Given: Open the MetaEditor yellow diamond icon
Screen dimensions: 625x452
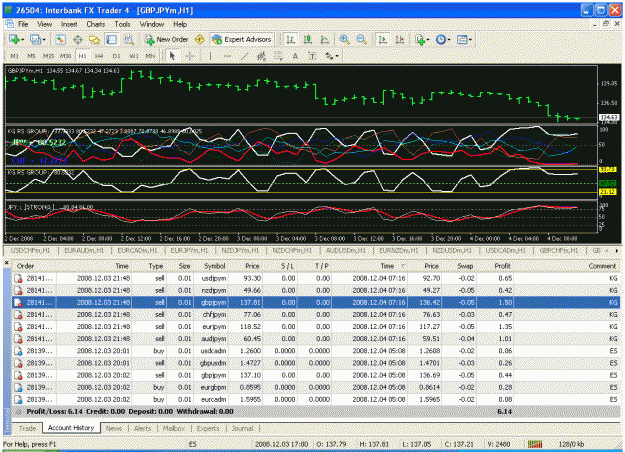Looking at the screenshot, I should pos(199,39).
